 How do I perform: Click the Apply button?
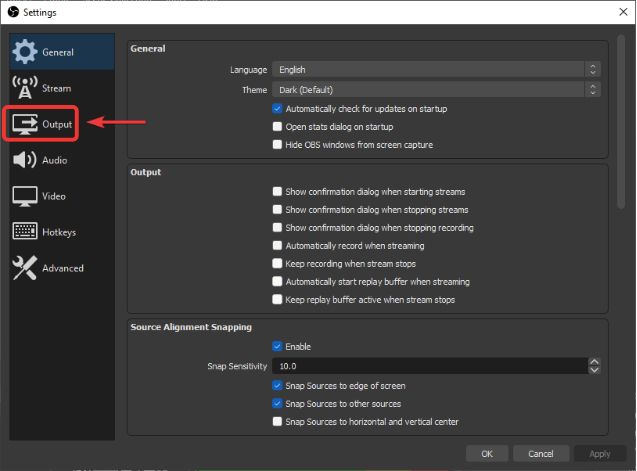(600, 454)
